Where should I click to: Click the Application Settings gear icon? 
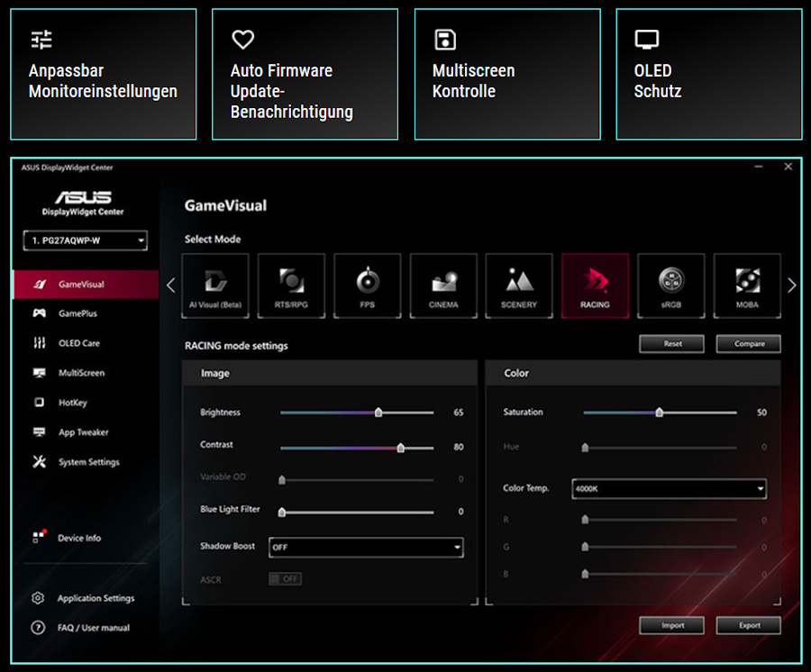(38, 598)
